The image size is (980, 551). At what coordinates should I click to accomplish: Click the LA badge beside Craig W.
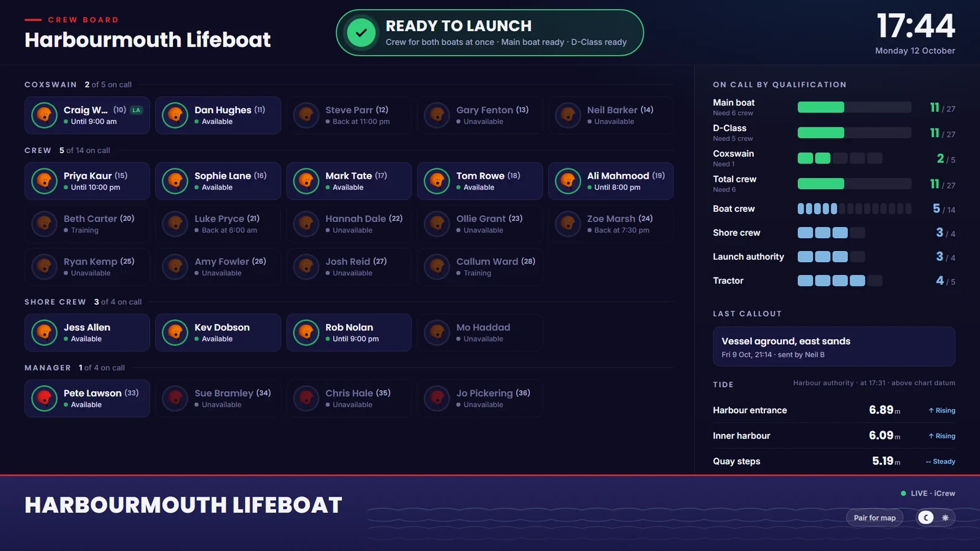coord(137,110)
